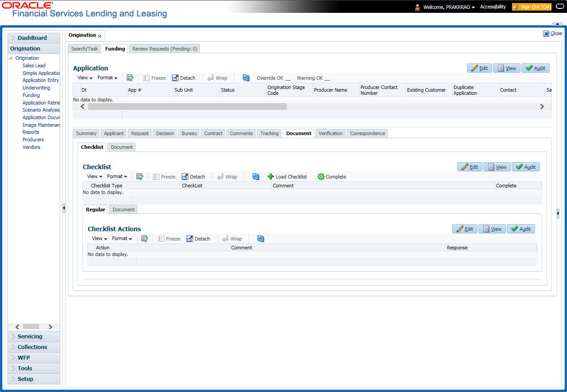Detach the Checklist table

(193, 177)
